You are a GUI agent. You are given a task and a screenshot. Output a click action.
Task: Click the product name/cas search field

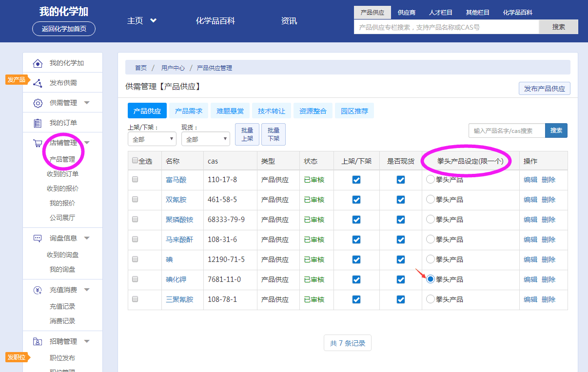pos(507,130)
